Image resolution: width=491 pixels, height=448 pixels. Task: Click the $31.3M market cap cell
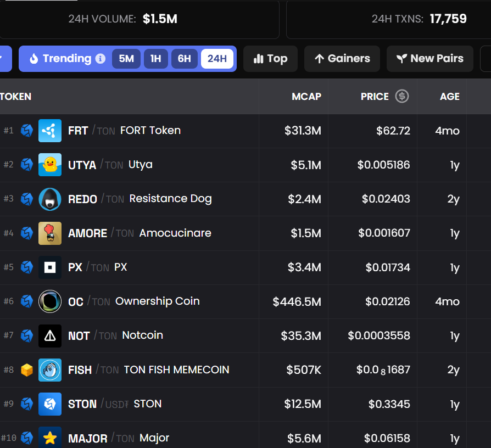303,131
